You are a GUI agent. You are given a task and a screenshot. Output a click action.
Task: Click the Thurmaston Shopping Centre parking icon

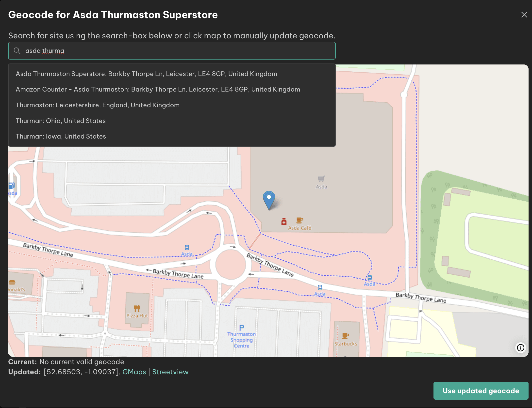[242, 328]
